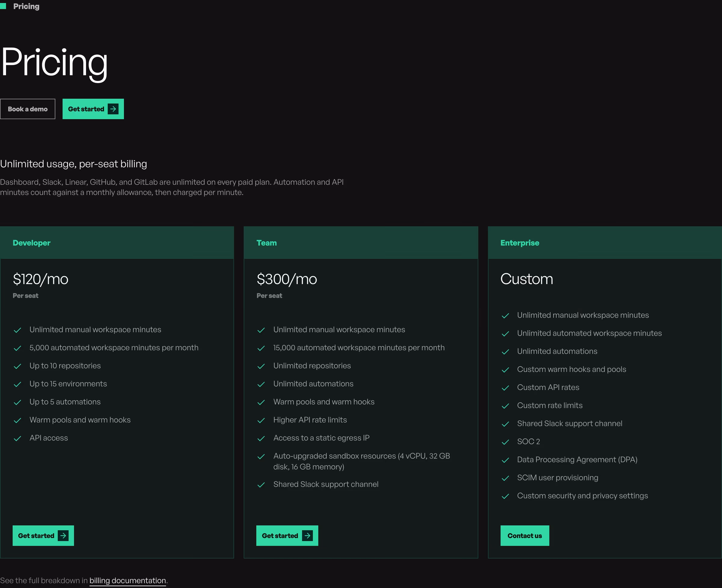The height and width of the screenshot is (588, 722).
Task: Click the Book a demo button
Action: pyautogui.click(x=27, y=109)
